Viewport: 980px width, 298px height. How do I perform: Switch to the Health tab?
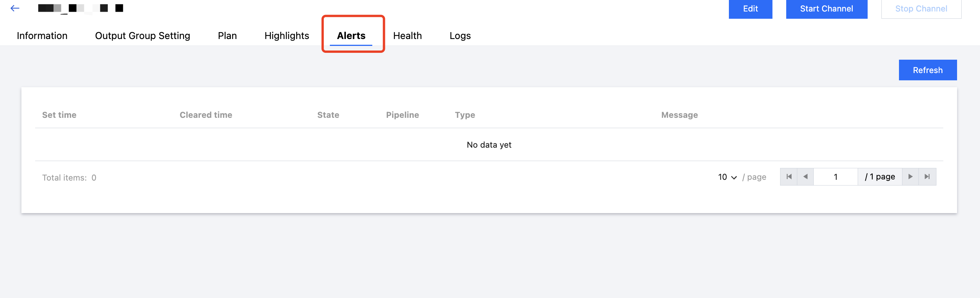407,36
